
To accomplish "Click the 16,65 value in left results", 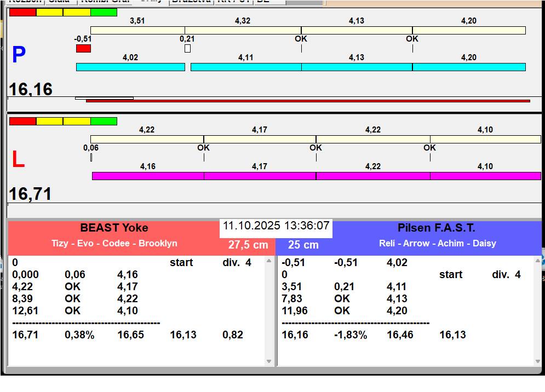I will coord(130,335).
